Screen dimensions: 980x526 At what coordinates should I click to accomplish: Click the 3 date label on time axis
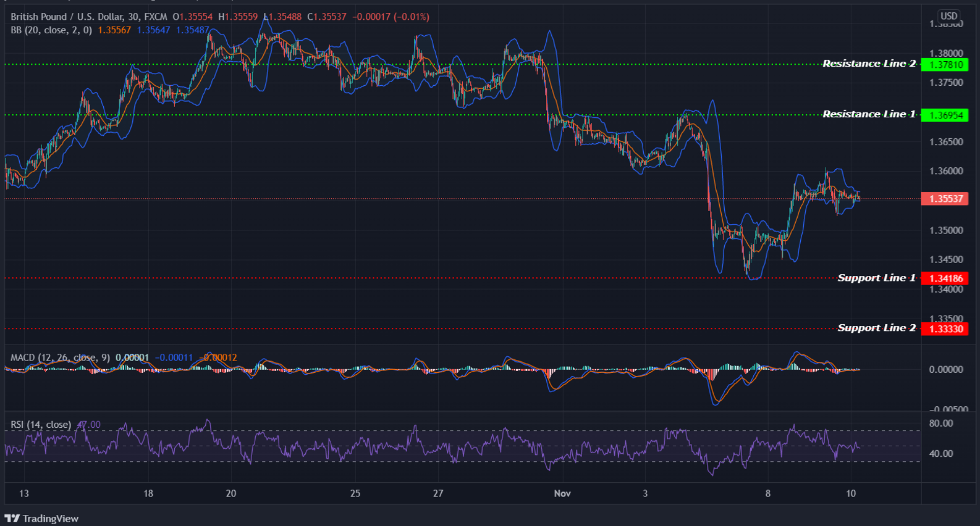pos(645,493)
